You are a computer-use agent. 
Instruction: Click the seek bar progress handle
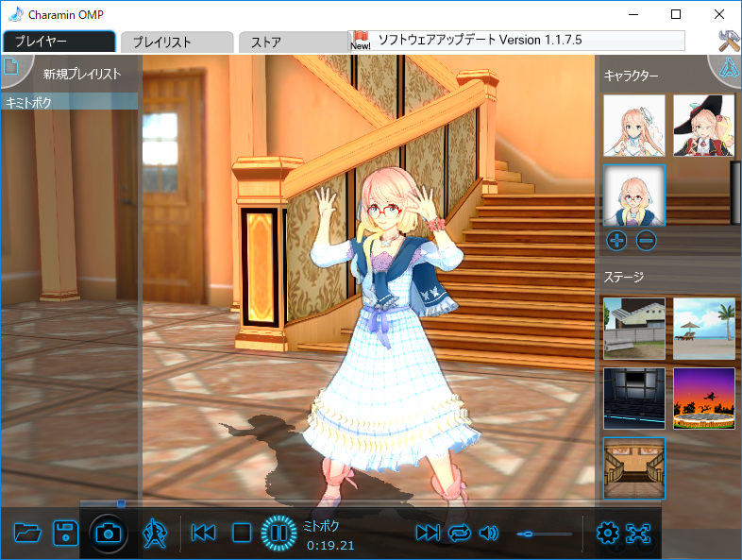(x=121, y=502)
